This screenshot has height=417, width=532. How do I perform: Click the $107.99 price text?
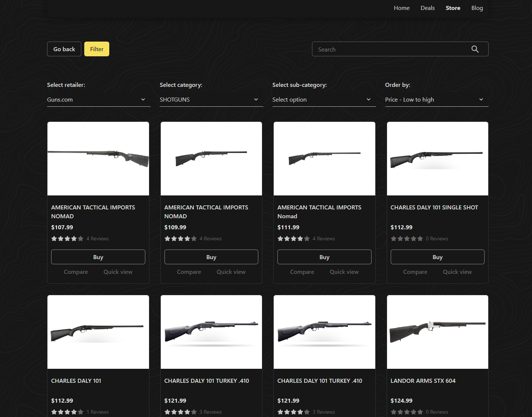[x=62, y=227]
